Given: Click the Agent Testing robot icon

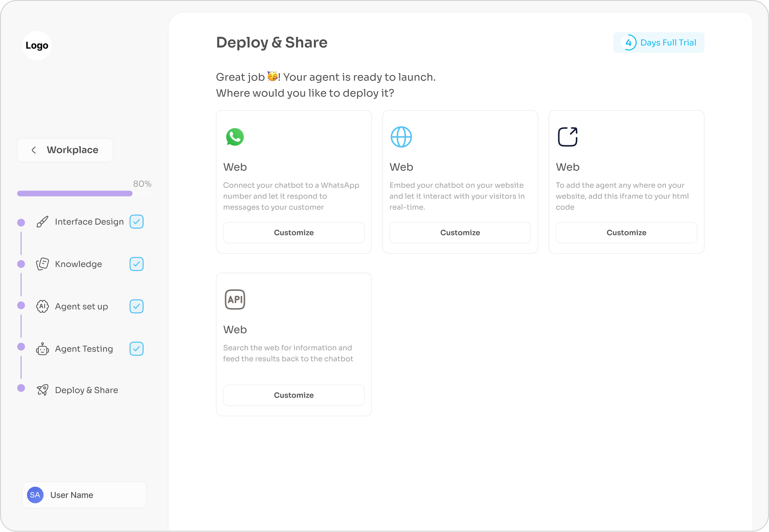Looking at the screenshot, I should coord(42,349).
